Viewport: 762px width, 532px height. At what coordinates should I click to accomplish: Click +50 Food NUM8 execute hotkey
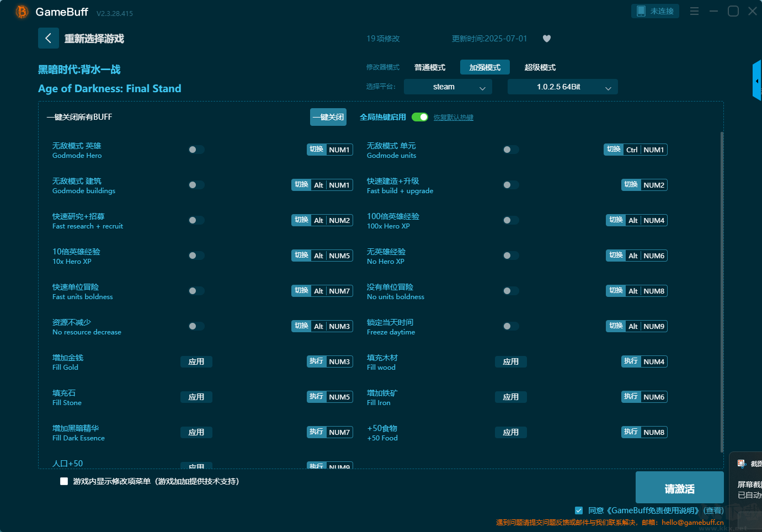(x=644, y=432)
